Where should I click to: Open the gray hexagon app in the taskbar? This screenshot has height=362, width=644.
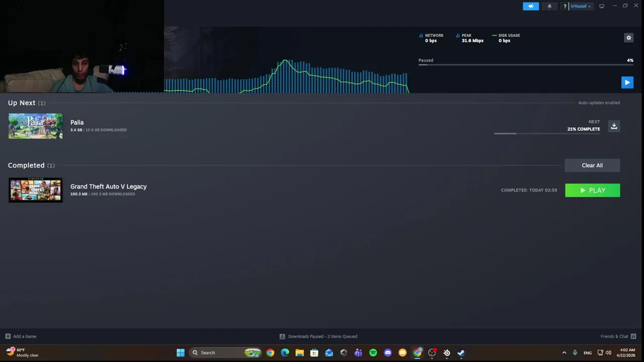pyautogui.click(x=344, y=352)
